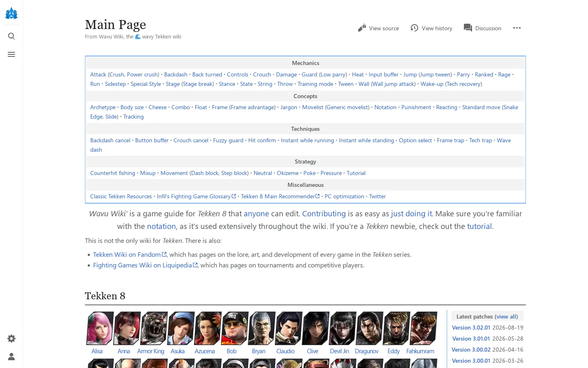Select Clive character portrait

(x=315, y=328)
